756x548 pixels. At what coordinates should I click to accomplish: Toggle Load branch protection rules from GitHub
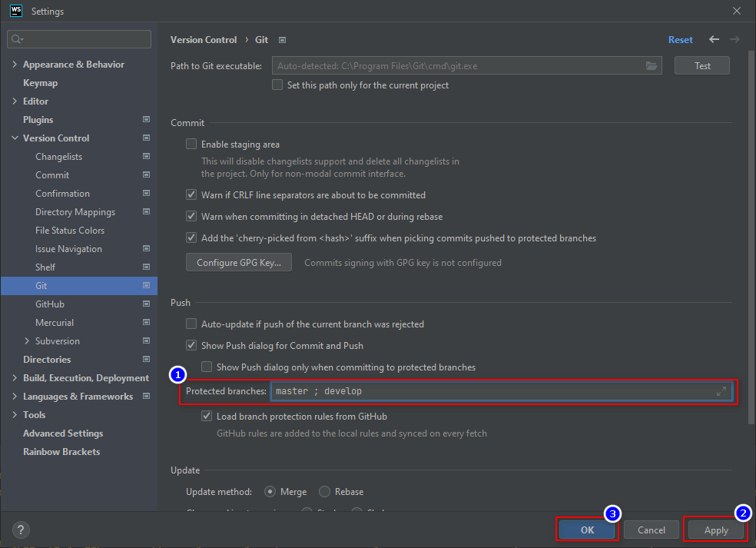point(207,416)
